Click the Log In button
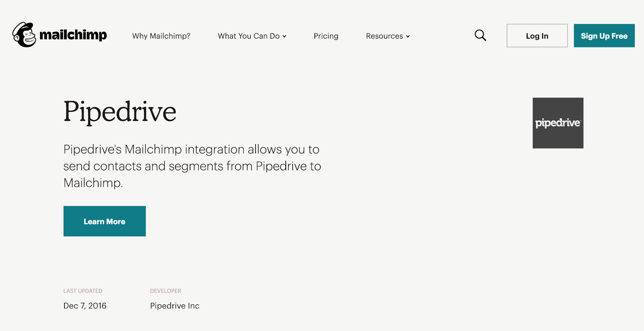Screen dimensions: 644x331 click(x=537, y=35)
